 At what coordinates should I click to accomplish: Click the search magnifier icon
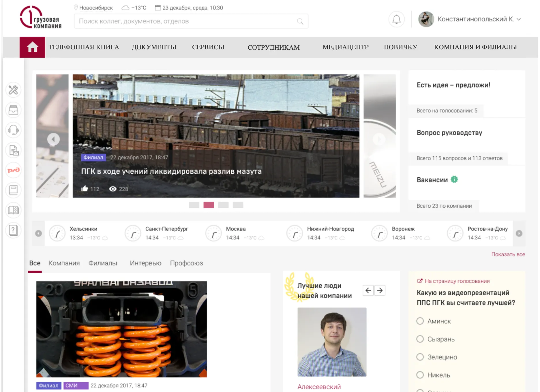300,21
